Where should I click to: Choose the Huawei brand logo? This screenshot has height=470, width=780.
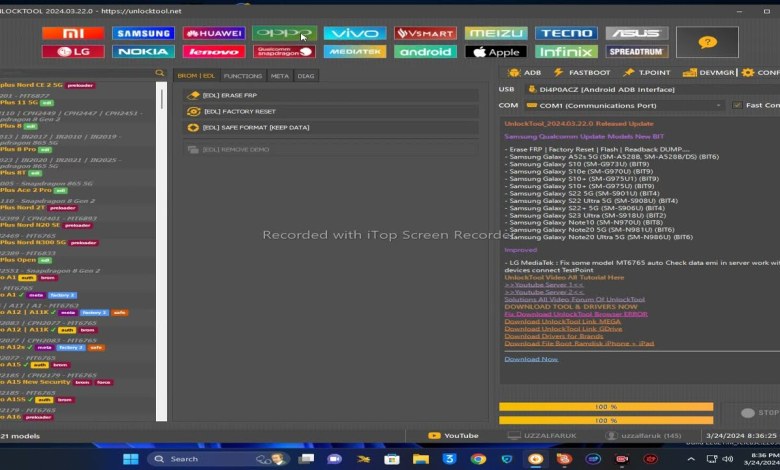(x=214, y=33)
